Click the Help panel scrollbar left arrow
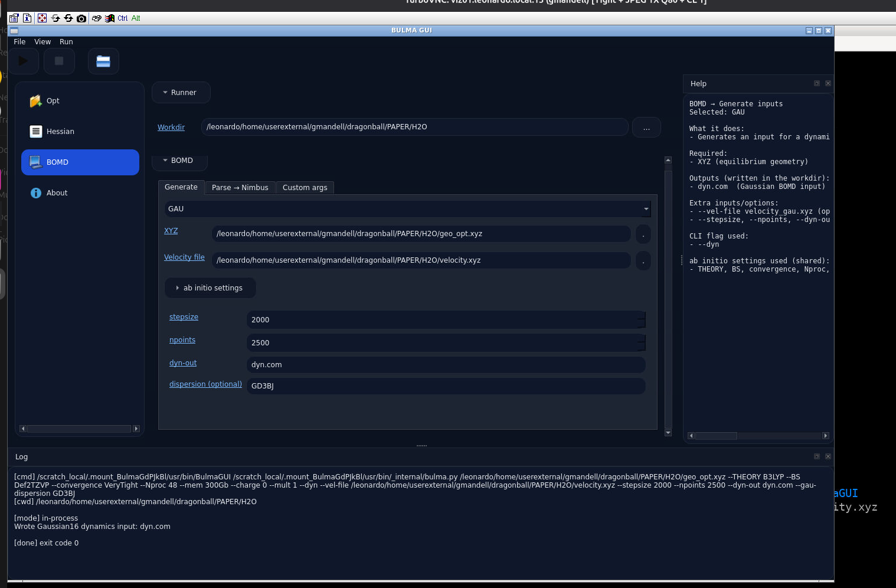 point(691,436)
